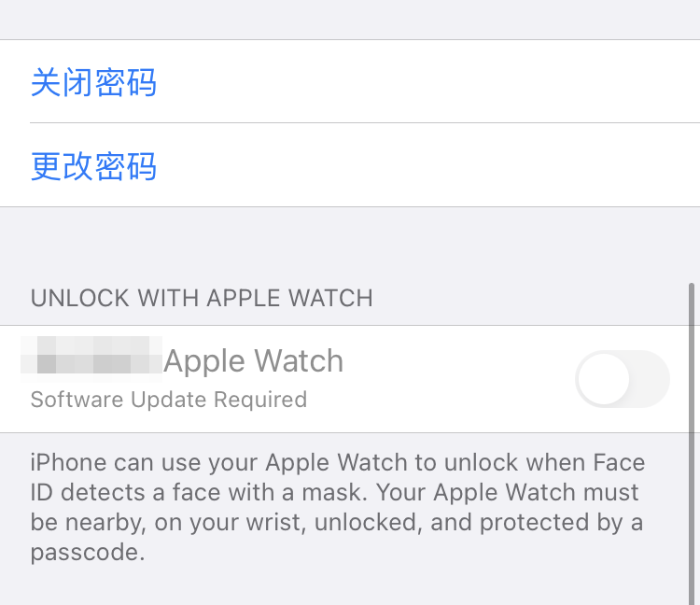
Task: Click the footer line mentioning Apple Watch must
Action: point(334,492)
